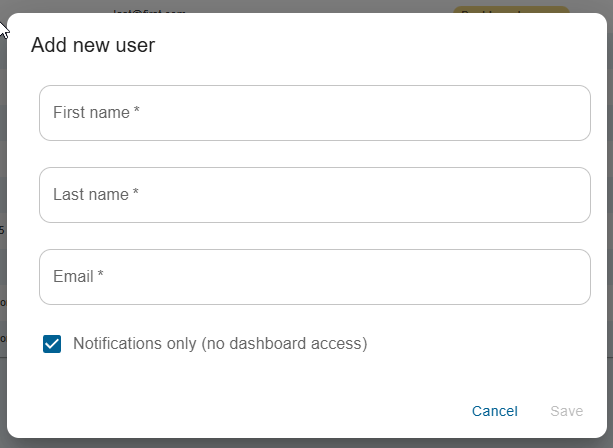
Task: Click the '(no dashboard access)' text
Action: coord(284,344)
